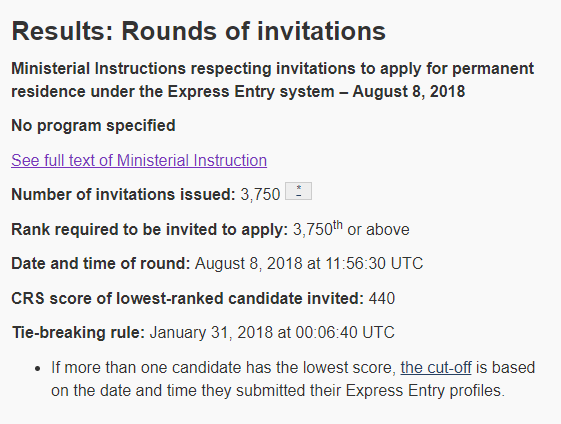Open the asterisk footnote beside 3,750
Image resolution: width=561 pixels, height=424 pixels.
tap(298, 191)
